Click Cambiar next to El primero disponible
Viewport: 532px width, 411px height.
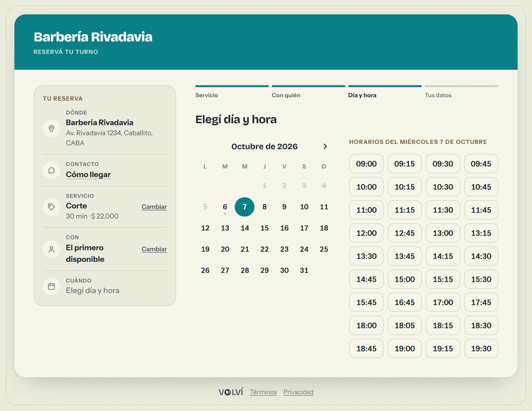154,249
